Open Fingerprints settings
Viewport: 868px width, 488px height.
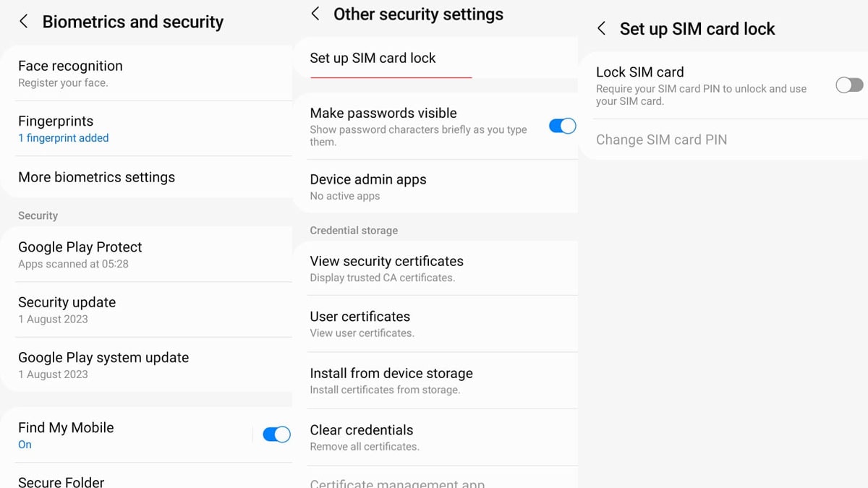click(x=148, y=128)
